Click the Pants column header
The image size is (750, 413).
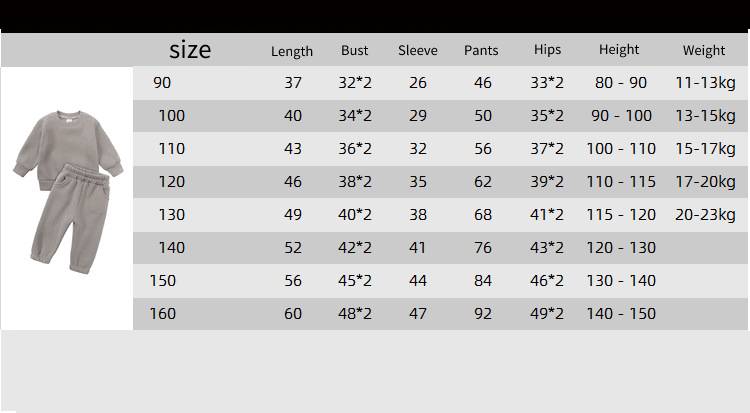481,50
